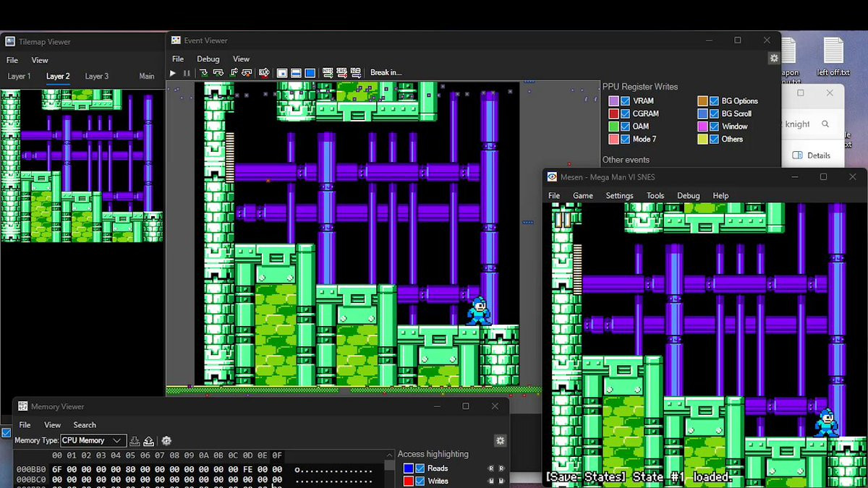Screen dimensions: 868x488
Task: Open Help menu in Mesen window
Action: coord(720,196)
